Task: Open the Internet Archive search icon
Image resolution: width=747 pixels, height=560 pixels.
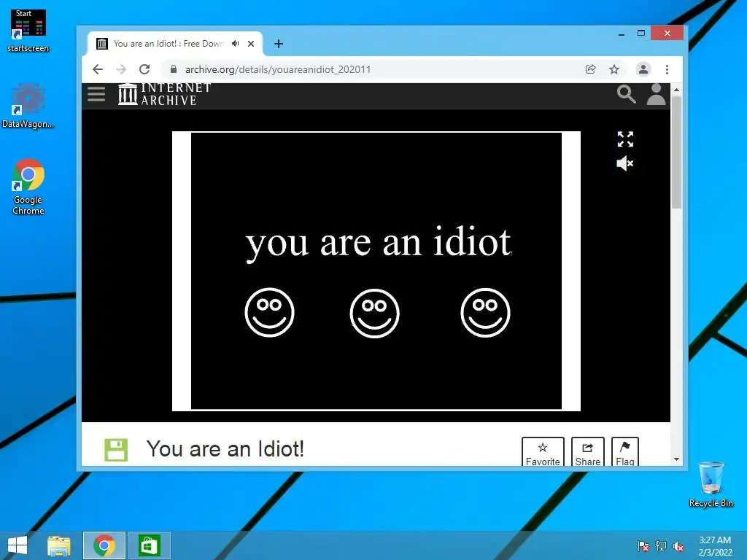Action: [x=626, y=94]
